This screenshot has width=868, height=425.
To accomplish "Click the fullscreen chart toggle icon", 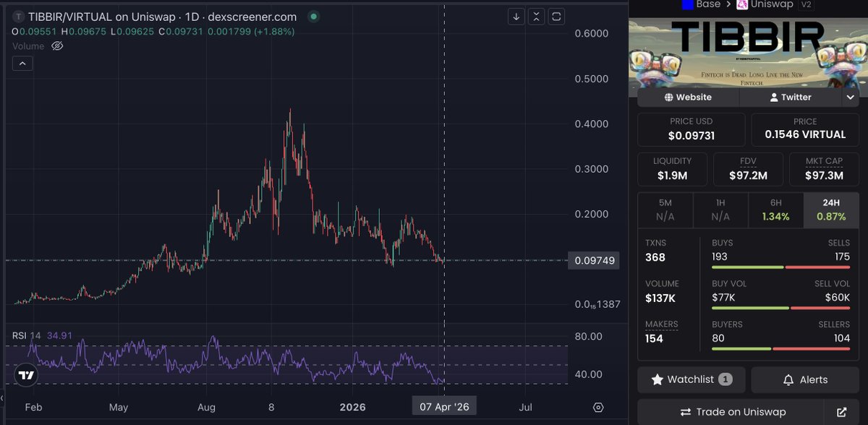I will 556,16.
